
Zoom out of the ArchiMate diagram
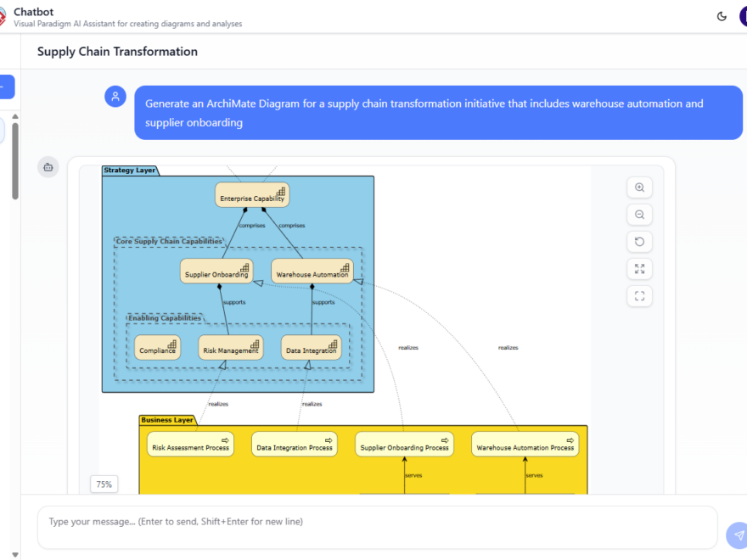639,214
